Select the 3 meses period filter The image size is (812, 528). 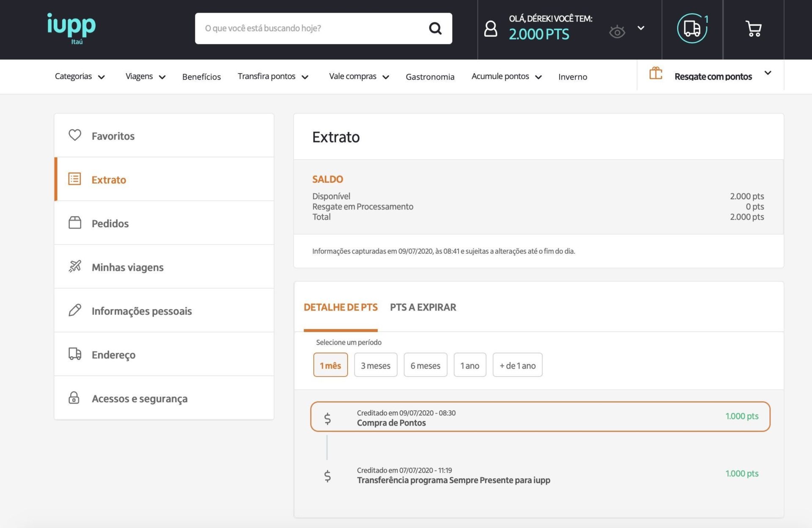coord(376,365)
